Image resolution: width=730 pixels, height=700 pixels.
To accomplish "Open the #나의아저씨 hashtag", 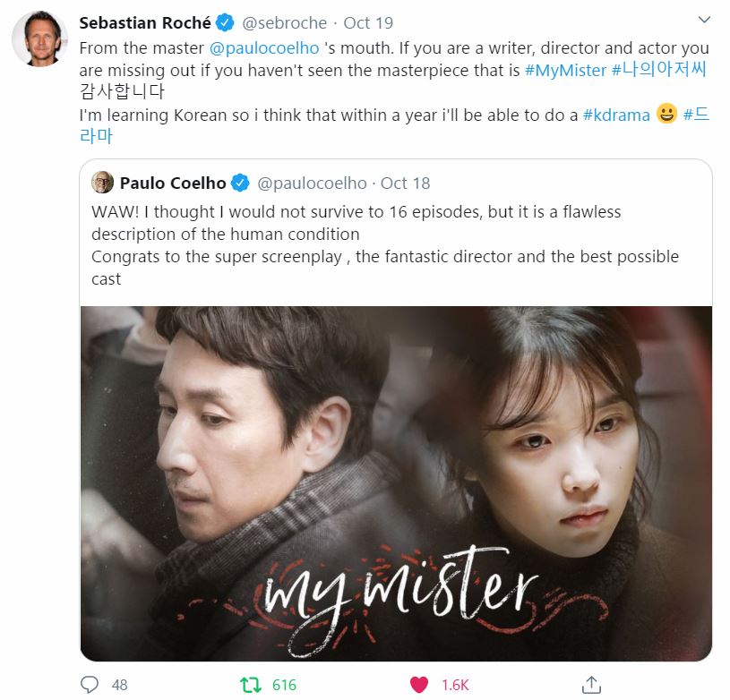I will 658,69.
